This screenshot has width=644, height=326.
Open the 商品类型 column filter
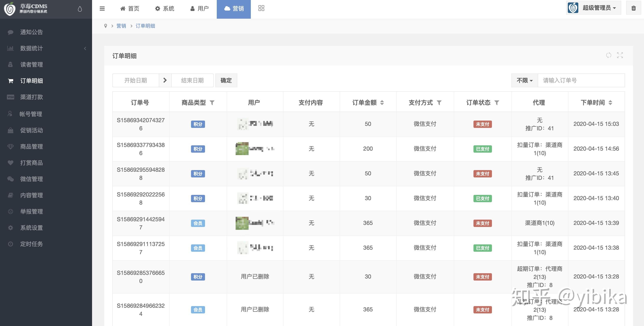212,103
